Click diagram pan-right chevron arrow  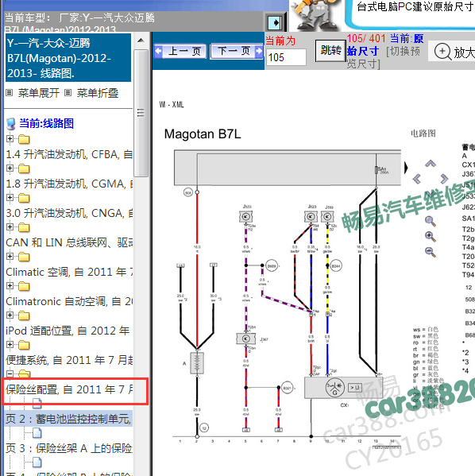pos(444,179)
